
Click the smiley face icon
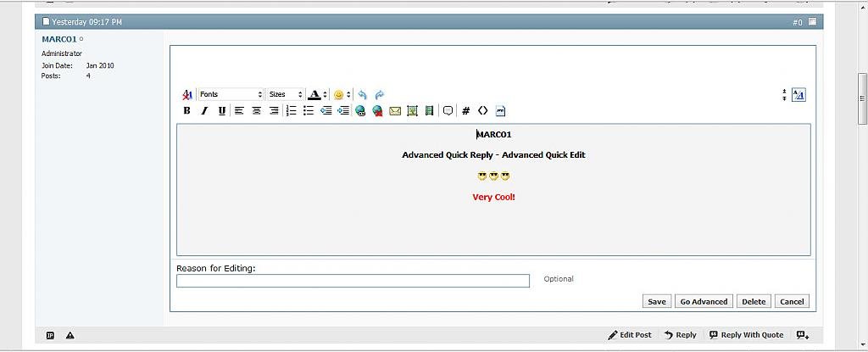[x=338, y=95]
